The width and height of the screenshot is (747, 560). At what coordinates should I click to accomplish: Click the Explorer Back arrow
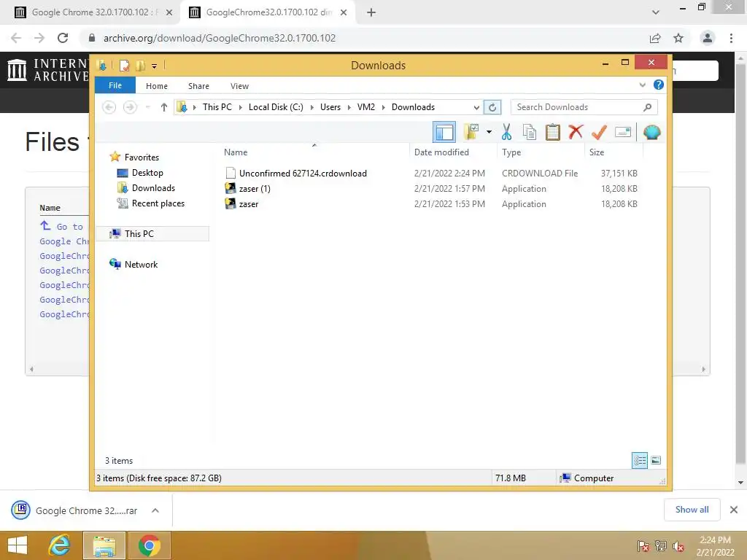(x=109, y=107)
